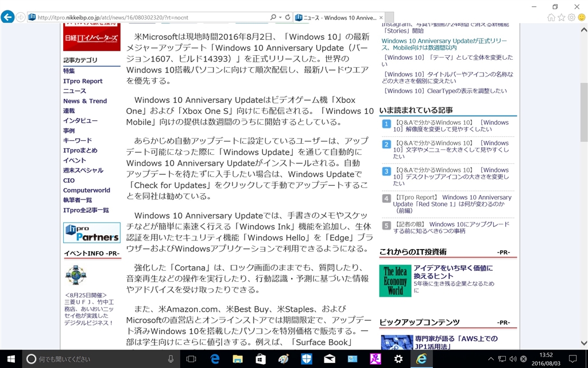Open the アイデアをいち早く価値に換えるヒント link
Viewport: 588px width, 368px height.
(x=454, y=272)
